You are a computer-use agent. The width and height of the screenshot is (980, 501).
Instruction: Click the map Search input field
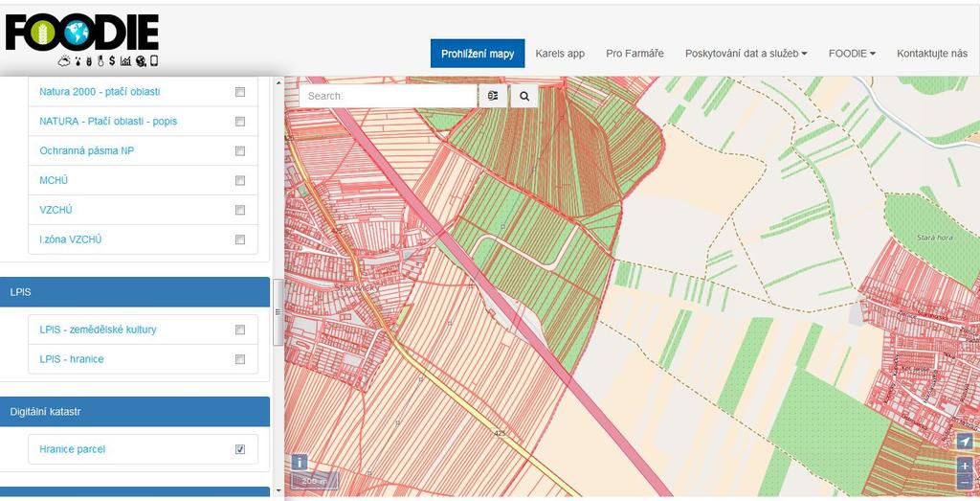tap(389, 97)
